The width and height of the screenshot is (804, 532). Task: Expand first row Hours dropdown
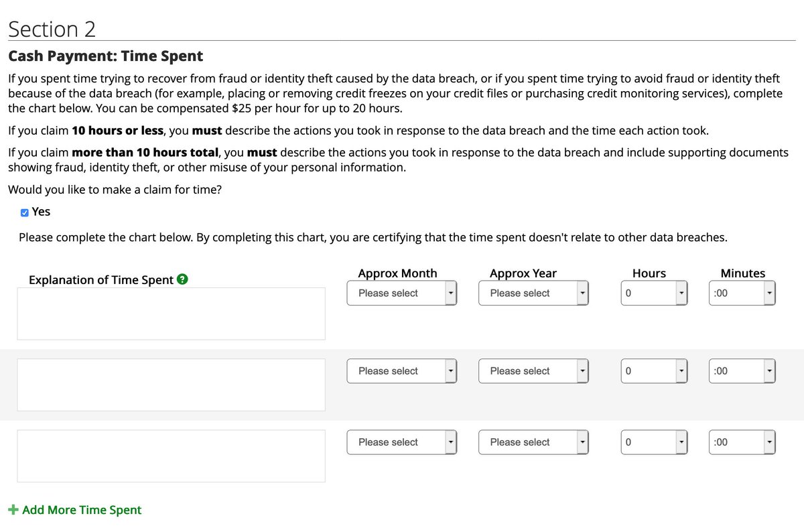coord(655,293)
